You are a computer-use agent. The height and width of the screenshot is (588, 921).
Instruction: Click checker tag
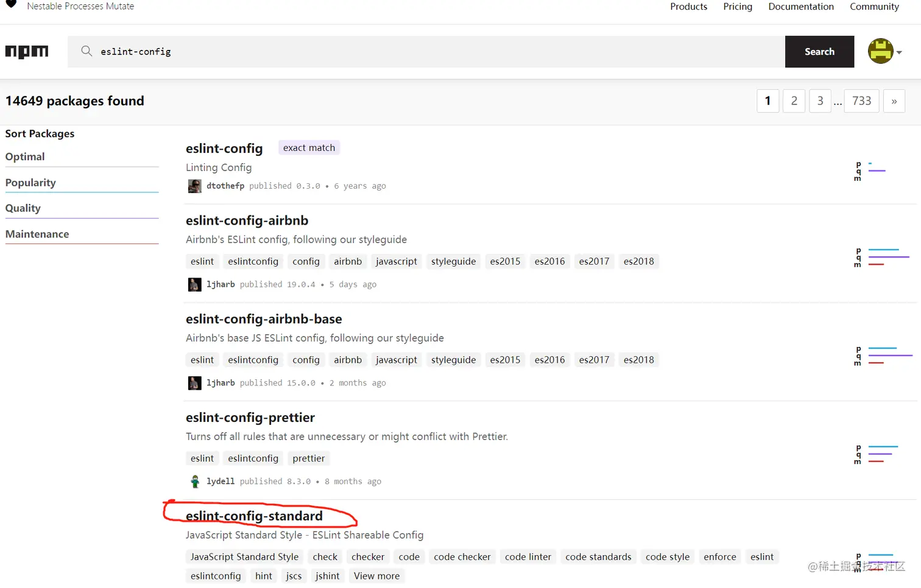(368, 557)
